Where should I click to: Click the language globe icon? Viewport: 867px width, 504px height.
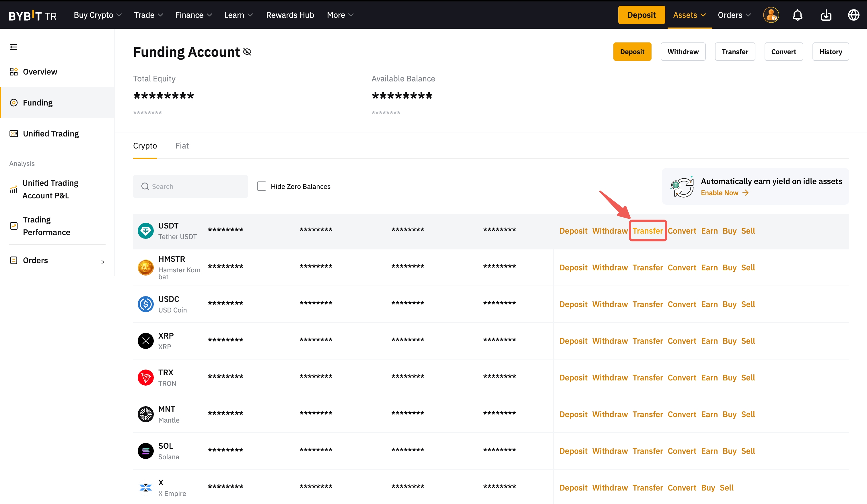853,15
